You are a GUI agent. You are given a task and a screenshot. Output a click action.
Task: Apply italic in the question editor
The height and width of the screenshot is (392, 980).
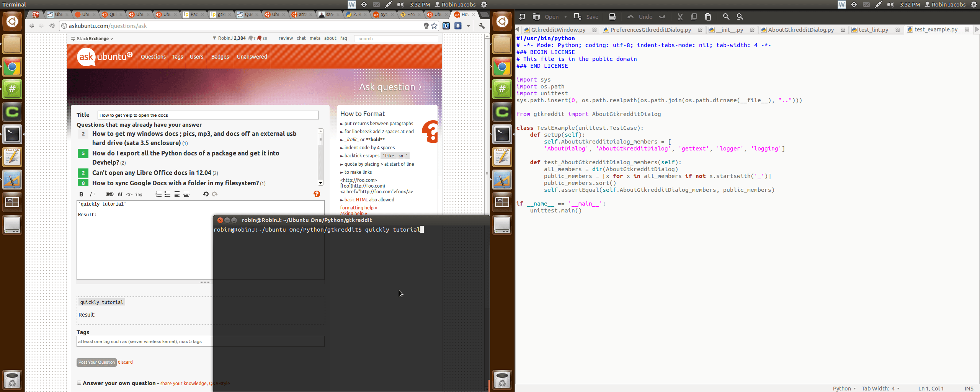click(91, 194)
